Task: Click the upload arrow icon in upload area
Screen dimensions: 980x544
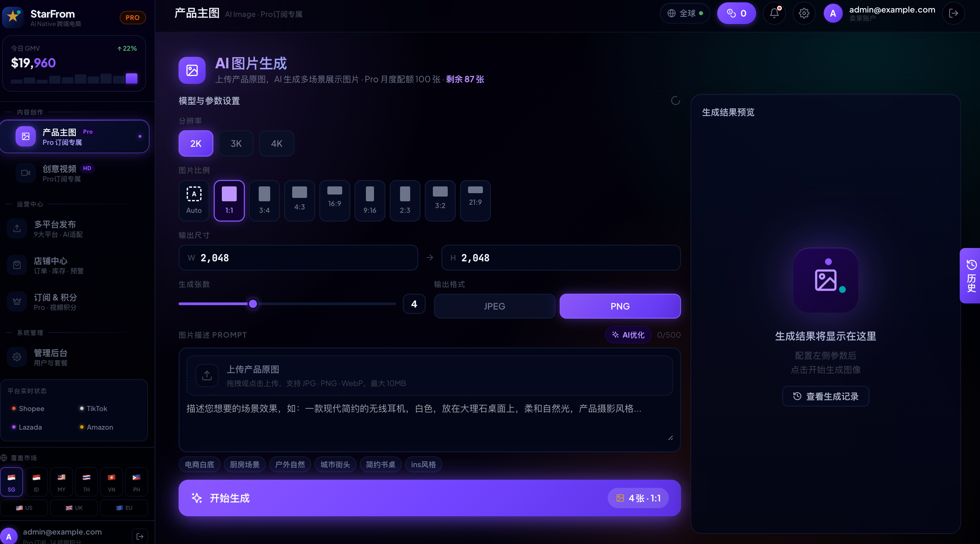Action: pos(207,376)
